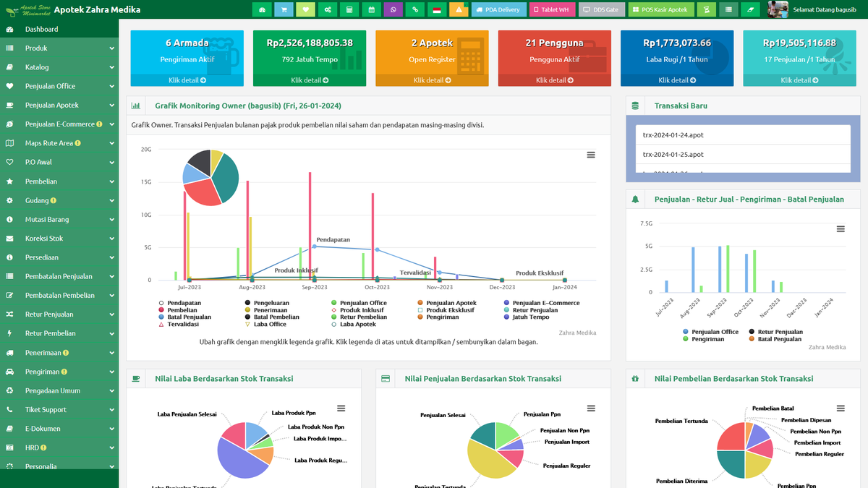Select trx-2024-01-25.apot transaction
The width and height of the screenshot is (868, 488).
tap(742, 154)
